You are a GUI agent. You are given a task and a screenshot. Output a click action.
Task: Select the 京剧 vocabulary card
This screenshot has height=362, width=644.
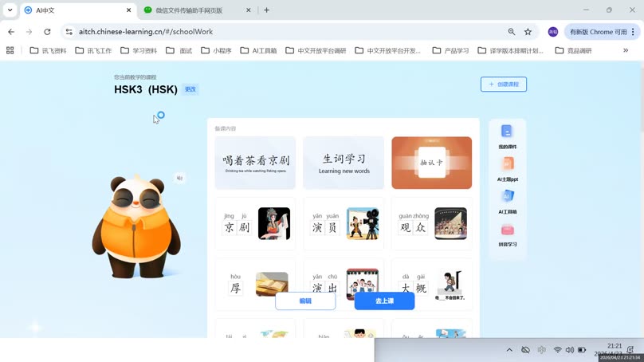point(255,223)
